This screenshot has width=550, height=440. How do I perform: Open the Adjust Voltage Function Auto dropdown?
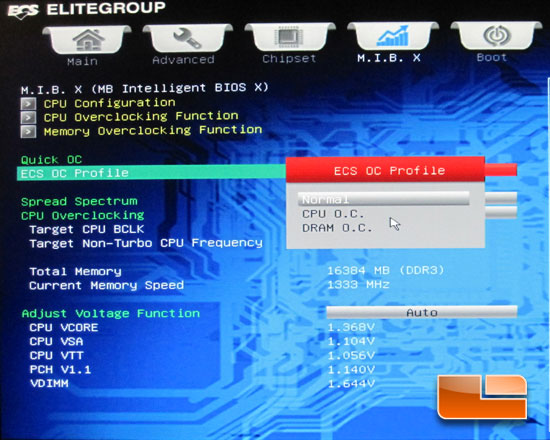click(422, 312)
